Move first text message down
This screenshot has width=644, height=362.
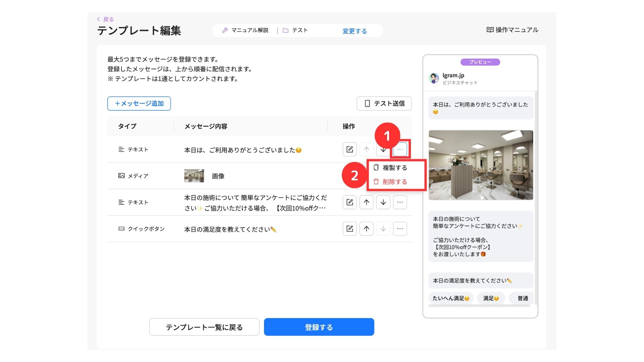point(383,150)
